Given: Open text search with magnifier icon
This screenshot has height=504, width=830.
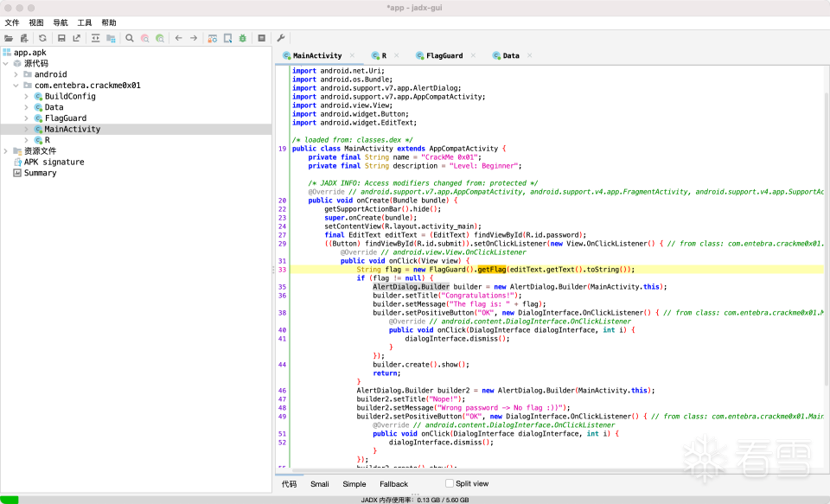Looking at the screenshot, I should (x=130, y=38).
